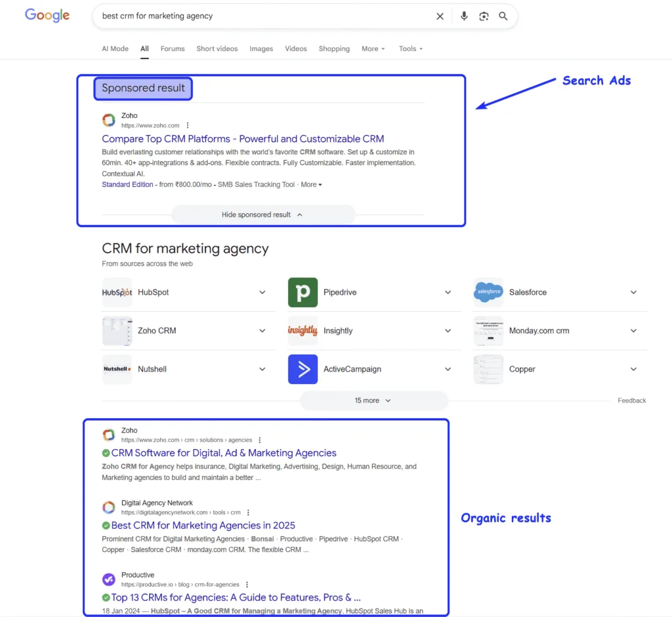This screenshot has height=617, width=672.
Task: Open three-dot menu for Digital Agency Network result
Action: (248, 513)
